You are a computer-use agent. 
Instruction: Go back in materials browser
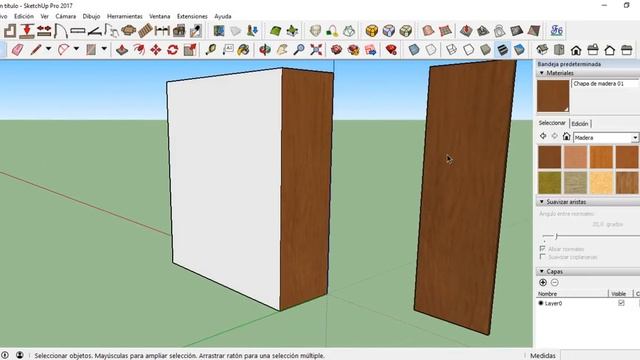[x=543, y=136]
